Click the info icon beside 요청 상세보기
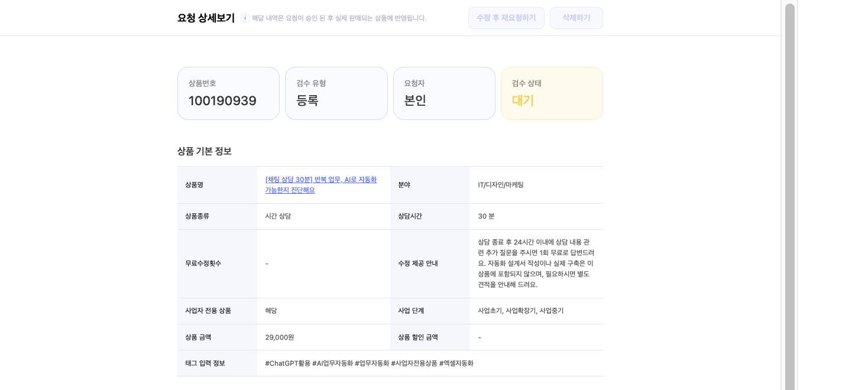 coord(245,18)
